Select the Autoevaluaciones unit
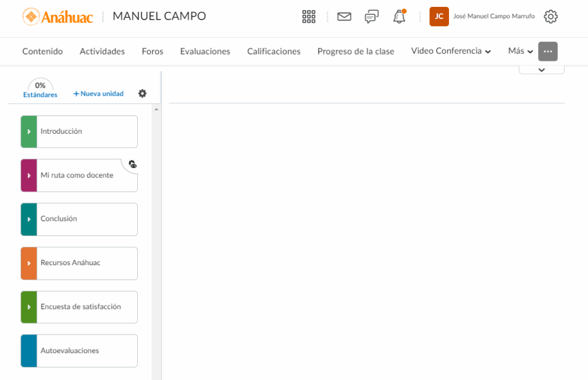 click(79, 351)
